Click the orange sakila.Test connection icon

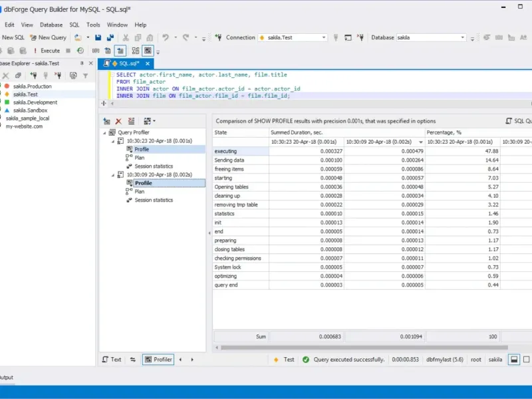(7, 94)
